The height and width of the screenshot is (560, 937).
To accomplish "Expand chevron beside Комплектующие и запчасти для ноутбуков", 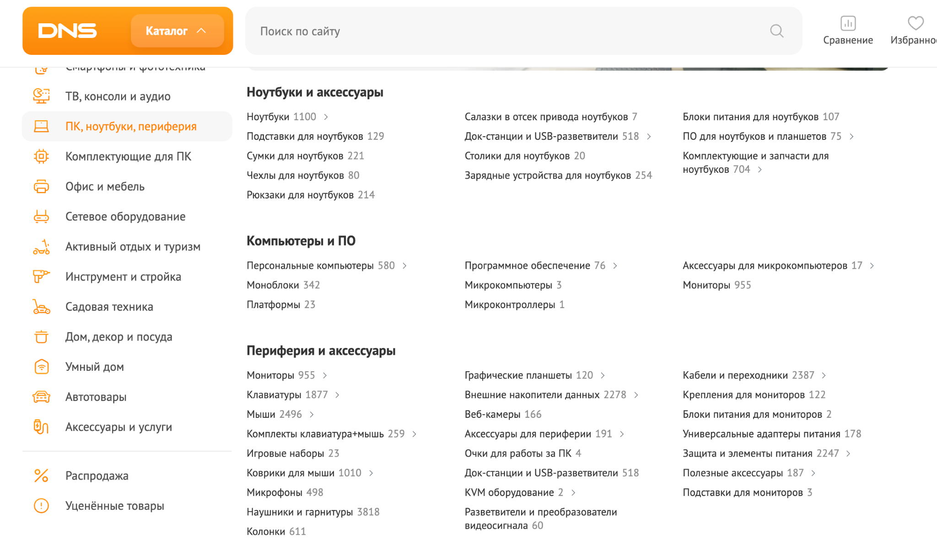I will (x=760, y=170).
